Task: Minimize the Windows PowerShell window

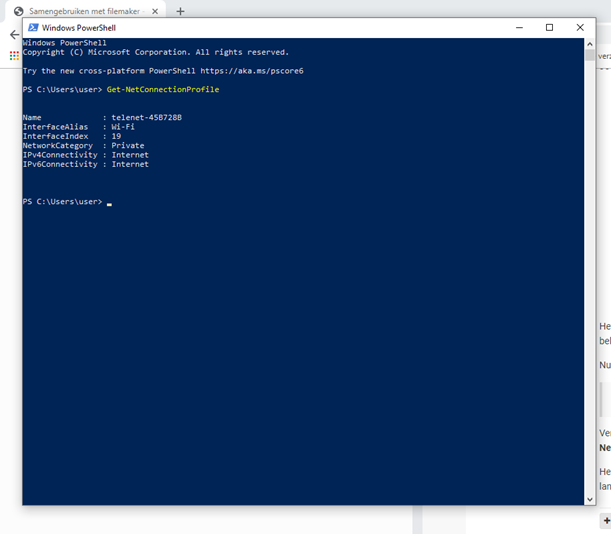Action: click(519, 28)
